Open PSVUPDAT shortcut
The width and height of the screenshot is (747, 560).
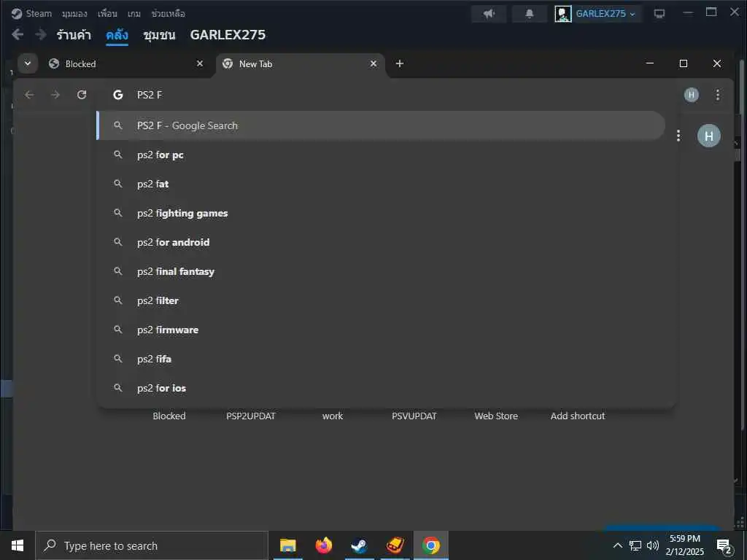click(x=414, y=416)
